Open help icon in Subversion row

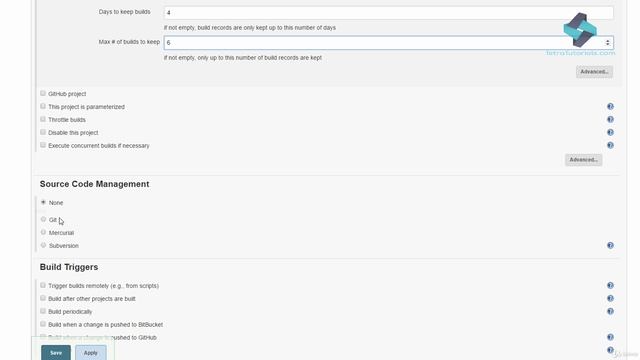[610, 245]
